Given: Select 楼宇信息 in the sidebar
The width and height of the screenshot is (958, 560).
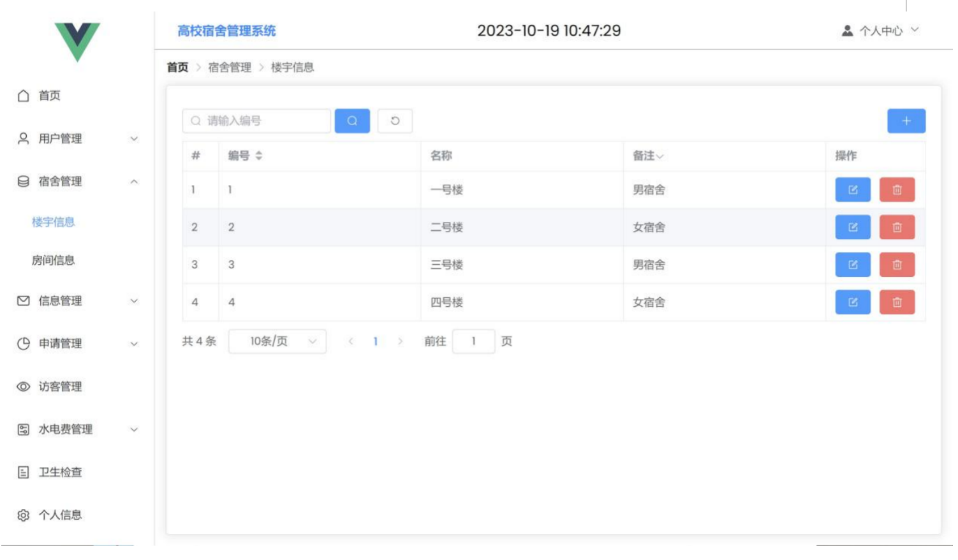Looking at the screenshot, I should tap(54, 222).
